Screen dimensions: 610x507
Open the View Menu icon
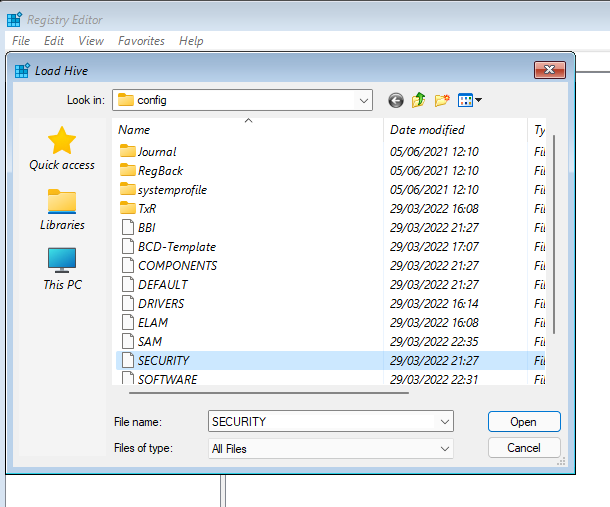(469, 100)
